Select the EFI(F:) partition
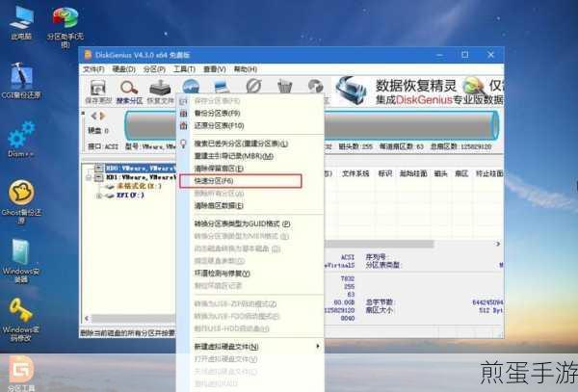The image size is (578, 392). pyautogui.click(x=130, y=196)
